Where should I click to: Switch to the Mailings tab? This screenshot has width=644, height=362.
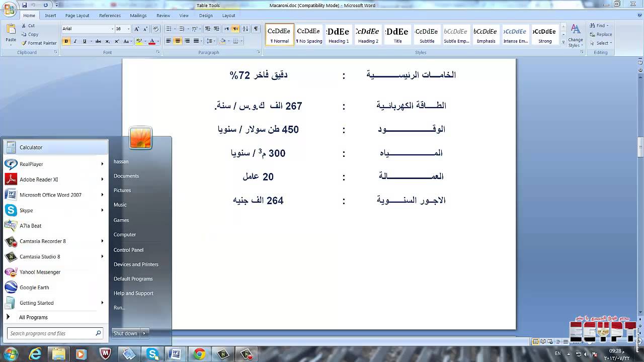coord(138,16)
